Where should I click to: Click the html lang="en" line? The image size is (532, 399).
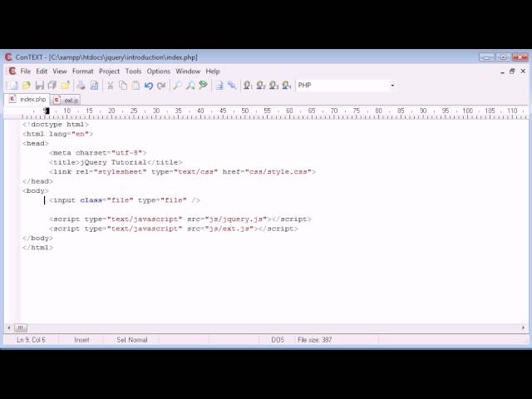57,134
